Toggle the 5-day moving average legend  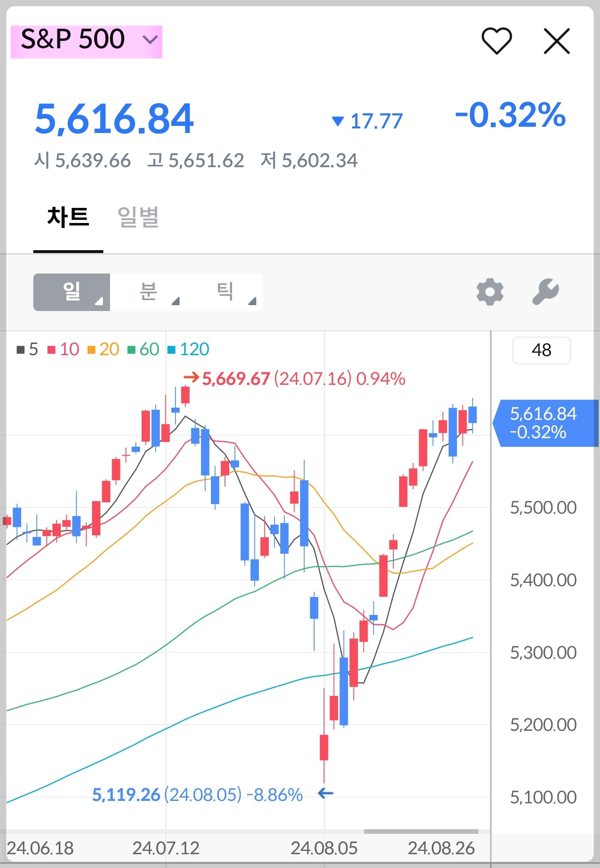[27, 349]
